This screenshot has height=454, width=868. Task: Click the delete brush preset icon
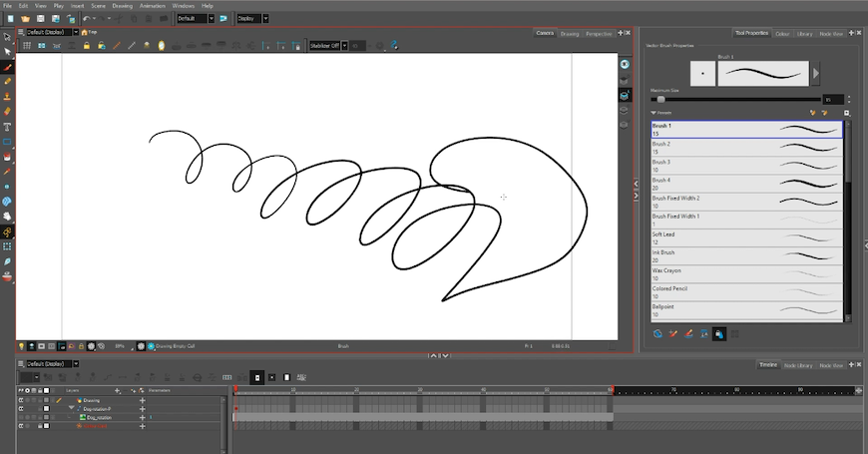pyautogui.click(x=825, y=113)
